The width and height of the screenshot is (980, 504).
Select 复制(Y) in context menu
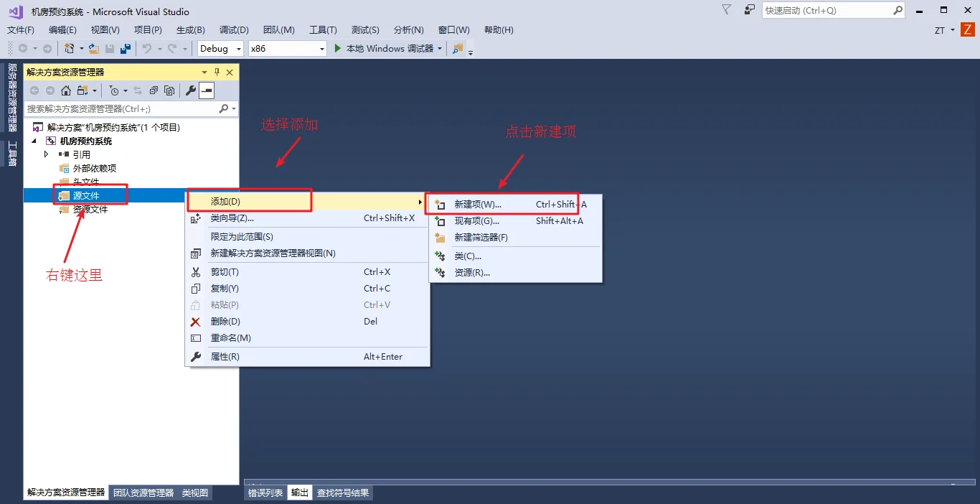point(308,289)
